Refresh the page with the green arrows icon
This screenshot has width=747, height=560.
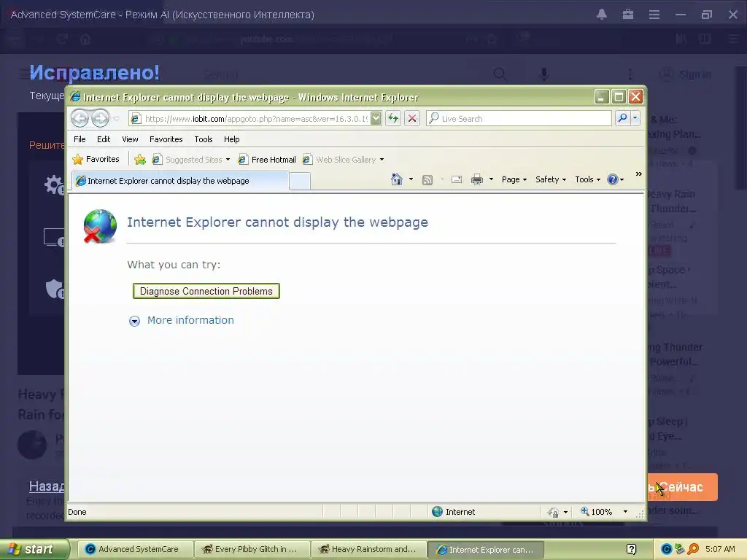[393, 118]
